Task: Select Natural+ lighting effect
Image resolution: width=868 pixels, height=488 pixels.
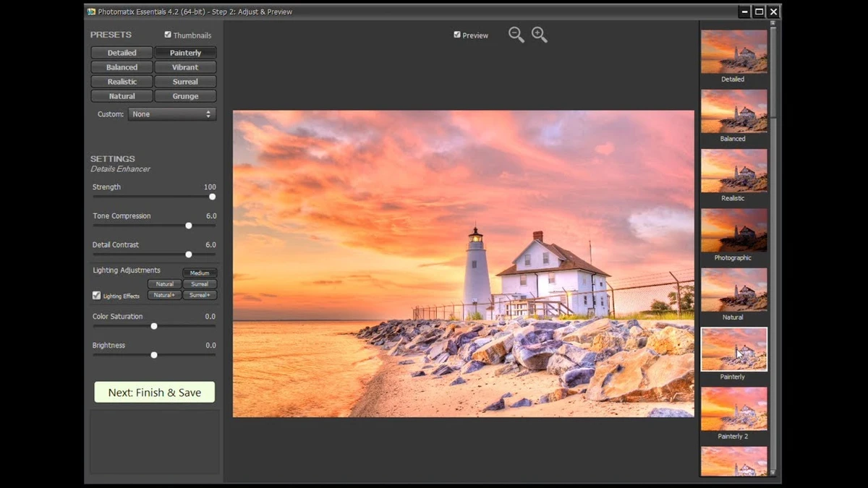Action: pos(164,295)
